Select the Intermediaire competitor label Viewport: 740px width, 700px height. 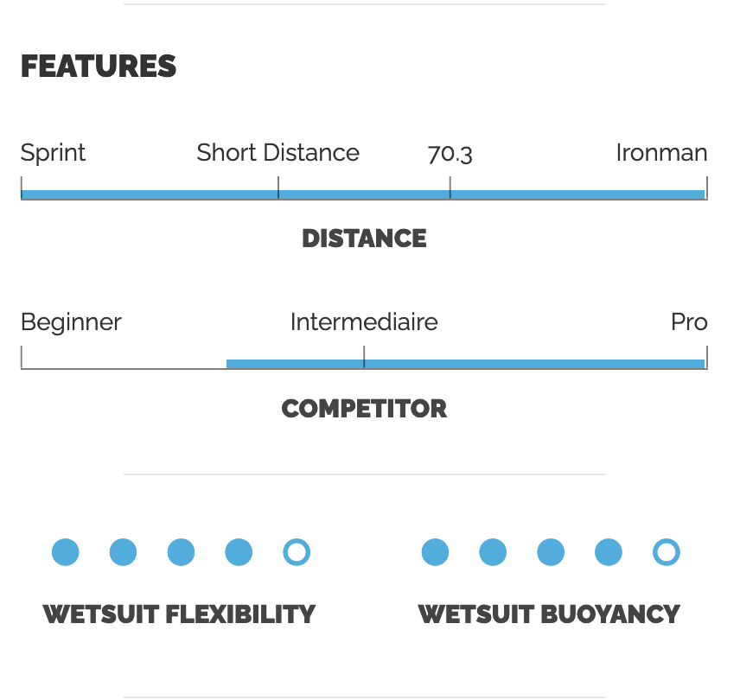tap(364, 322)
